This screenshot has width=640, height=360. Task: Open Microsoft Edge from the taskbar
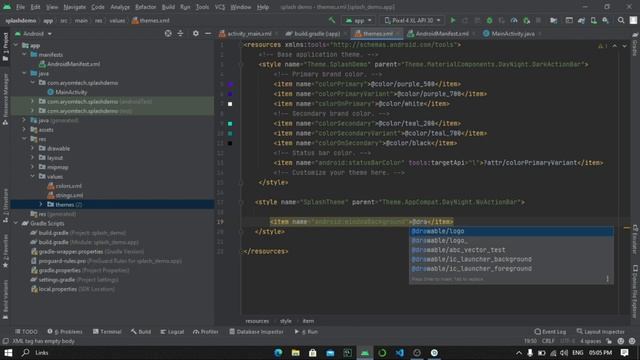click(278, 352)
